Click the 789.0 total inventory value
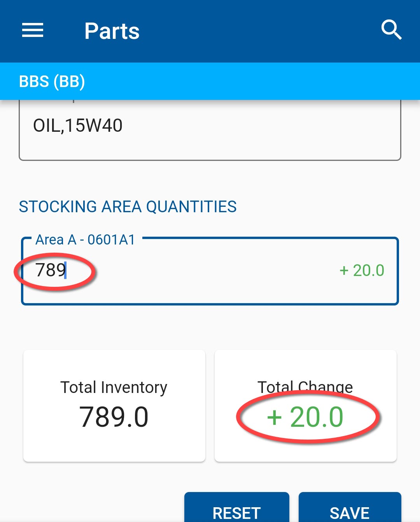The width and height of the screenshot is (420, 522). point(114,417)
